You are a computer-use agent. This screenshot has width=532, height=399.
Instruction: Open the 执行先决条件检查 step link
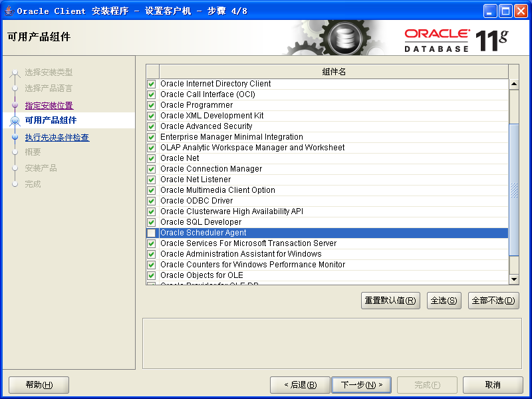(x=57, y=138)
